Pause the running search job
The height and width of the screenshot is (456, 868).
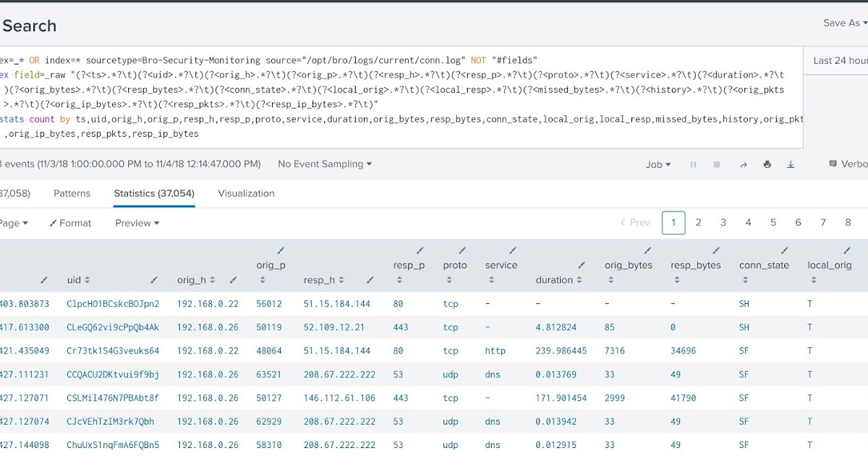[x=692, y=164]
